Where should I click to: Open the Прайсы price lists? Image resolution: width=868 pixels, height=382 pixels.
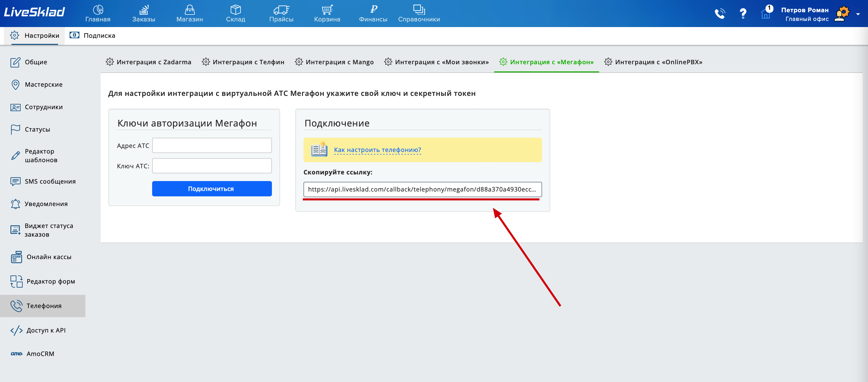pos(281,14)
